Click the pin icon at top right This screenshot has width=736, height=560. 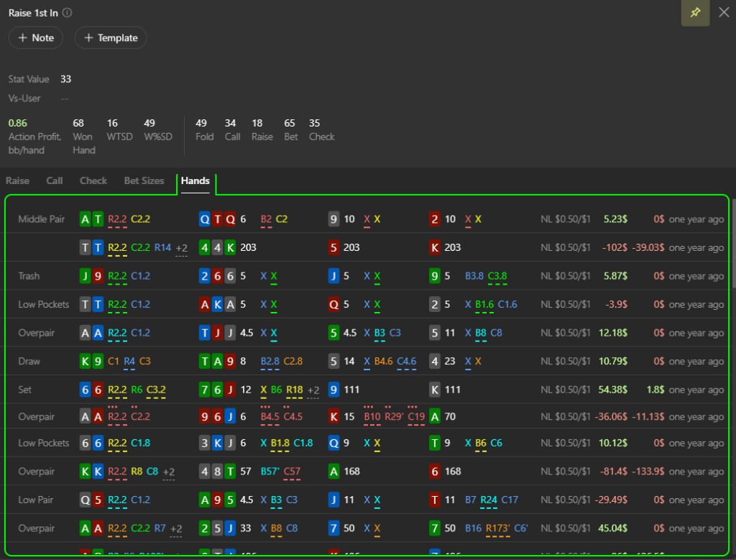pos(695,13)
